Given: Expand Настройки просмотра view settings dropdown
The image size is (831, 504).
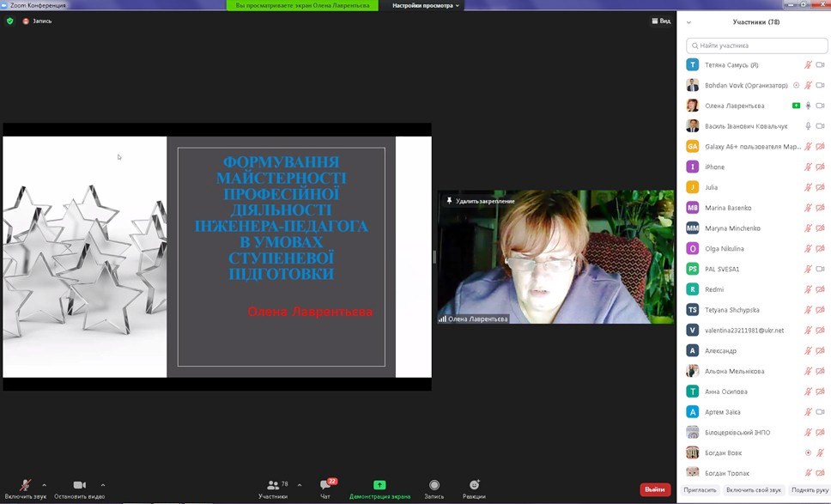Looking at the screenshot, I should coord(426,5).
